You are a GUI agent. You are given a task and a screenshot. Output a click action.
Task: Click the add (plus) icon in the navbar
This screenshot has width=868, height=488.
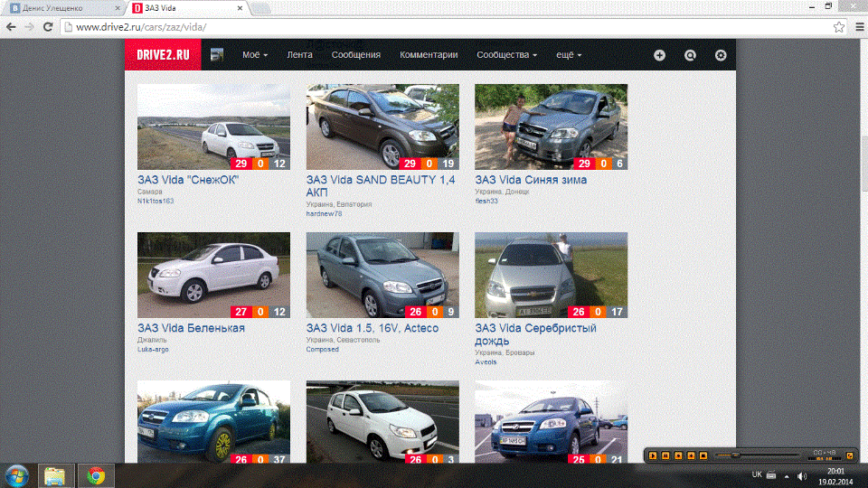(x=659, y=55)
